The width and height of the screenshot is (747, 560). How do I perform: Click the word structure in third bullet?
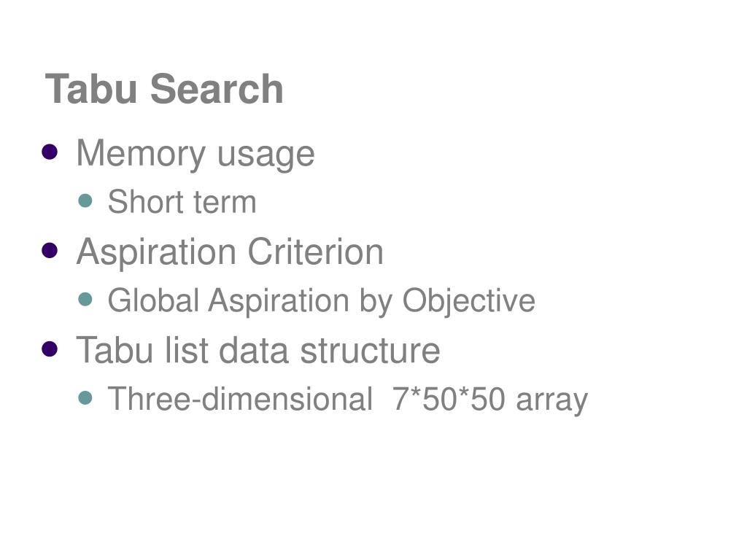click(x=370, y=351)
